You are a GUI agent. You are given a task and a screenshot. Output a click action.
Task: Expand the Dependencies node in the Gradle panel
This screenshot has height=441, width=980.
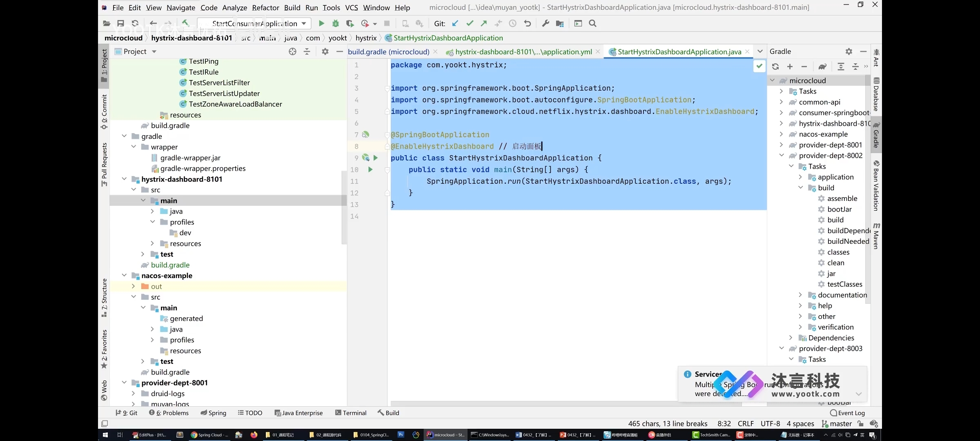click(x=791, y=338)
